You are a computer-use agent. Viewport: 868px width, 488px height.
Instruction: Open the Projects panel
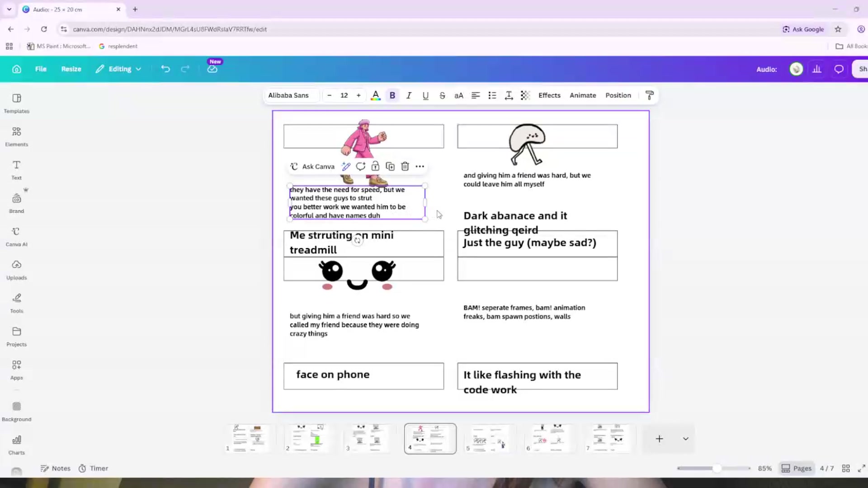17,337
